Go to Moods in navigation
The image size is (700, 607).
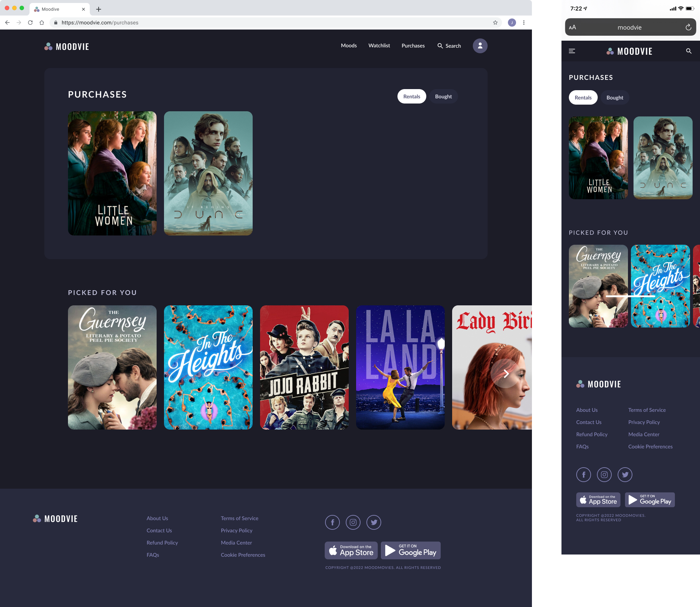coord(349,45)
